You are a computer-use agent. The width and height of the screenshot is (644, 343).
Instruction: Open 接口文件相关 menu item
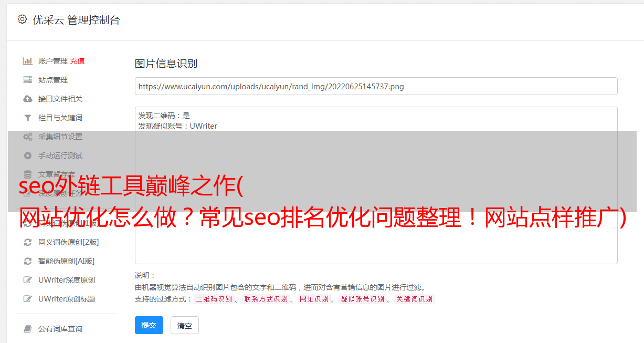60,99
